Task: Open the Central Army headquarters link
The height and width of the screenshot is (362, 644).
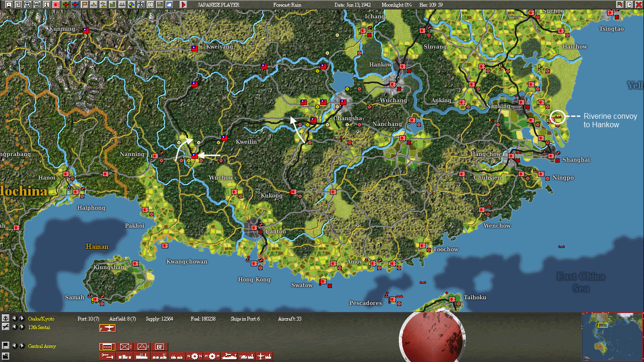Action: (42, 346)
